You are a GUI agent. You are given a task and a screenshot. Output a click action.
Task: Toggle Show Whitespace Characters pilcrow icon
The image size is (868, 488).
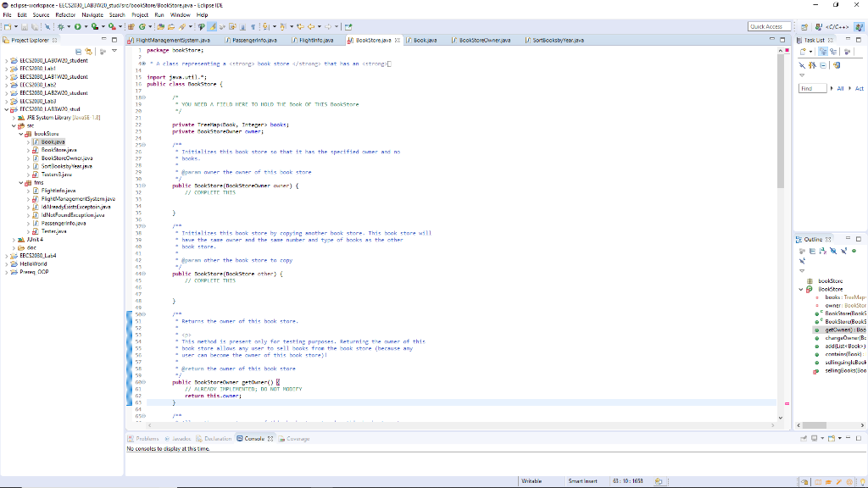click(x=253, y=26)
